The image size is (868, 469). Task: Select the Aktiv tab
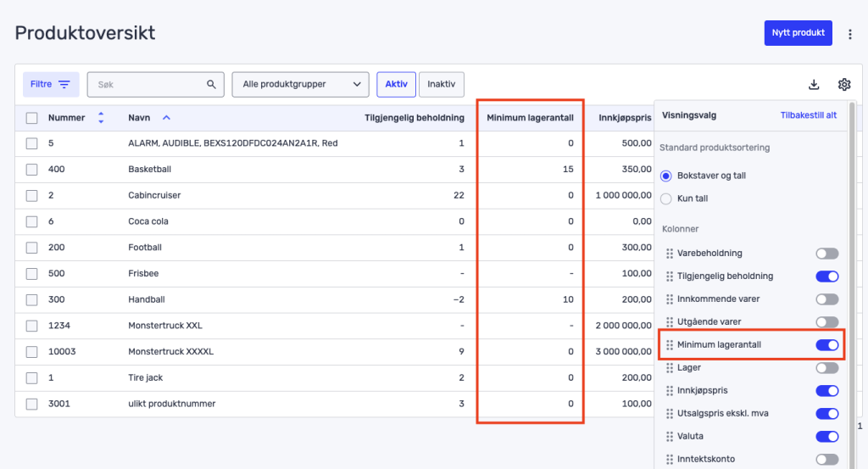click(396, 84)
